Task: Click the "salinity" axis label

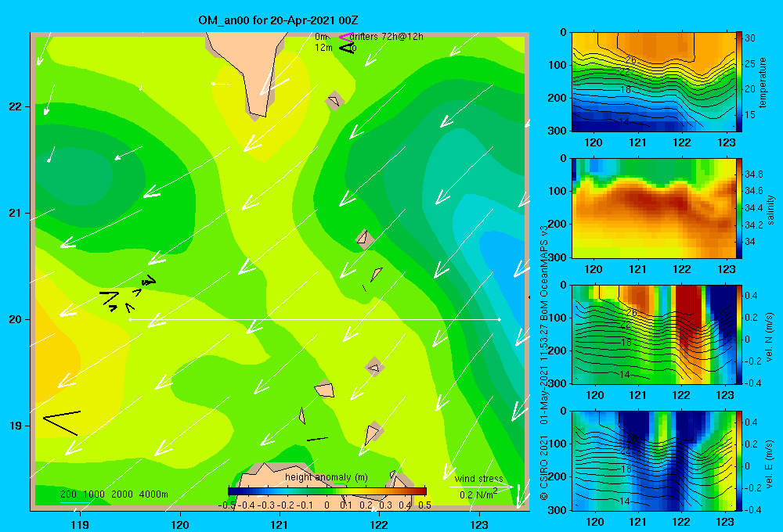Action: 770,209
